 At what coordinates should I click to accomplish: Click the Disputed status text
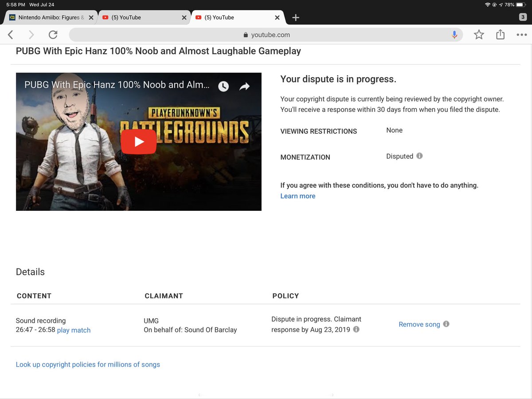pos(399,156)
